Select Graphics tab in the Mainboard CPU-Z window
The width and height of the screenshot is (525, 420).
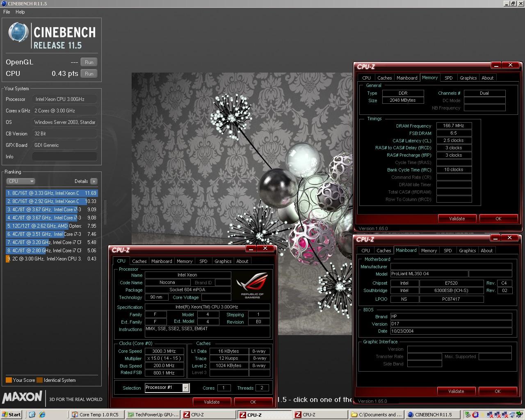(x=468, y=251)
